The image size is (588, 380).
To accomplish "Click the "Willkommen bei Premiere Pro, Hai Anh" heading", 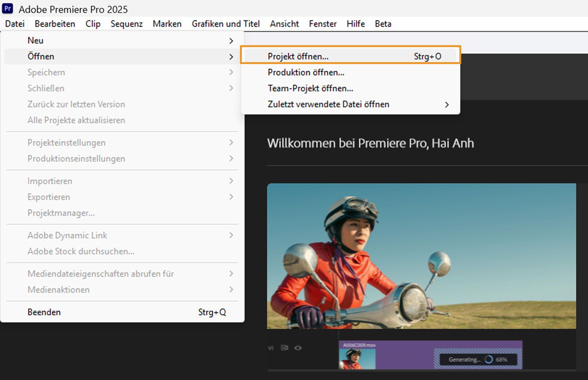I will (x=370, y=143).
